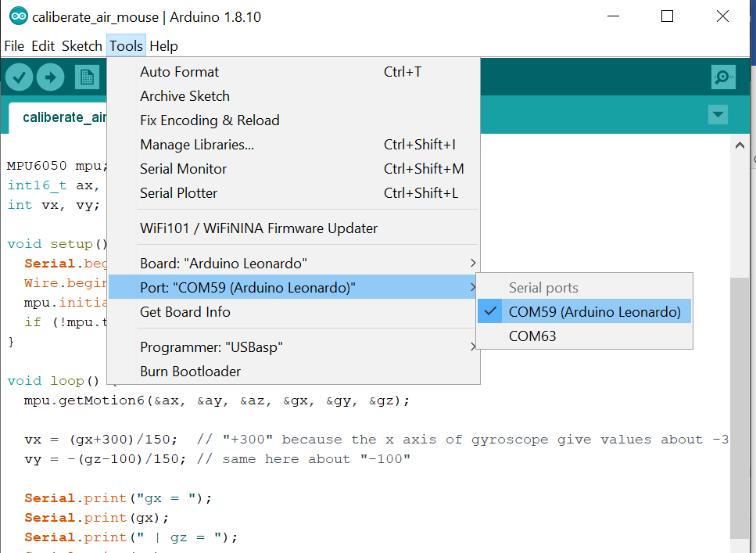Launch Serial Monitor from the menu
The image size is (756, 553).
click(x=294, y=169)
